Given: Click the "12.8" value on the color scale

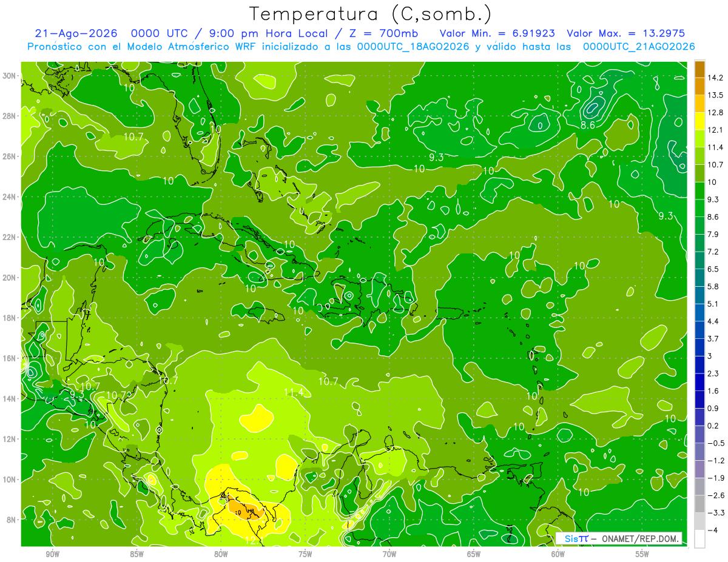Looking at the screenshot, I should 715,113.
